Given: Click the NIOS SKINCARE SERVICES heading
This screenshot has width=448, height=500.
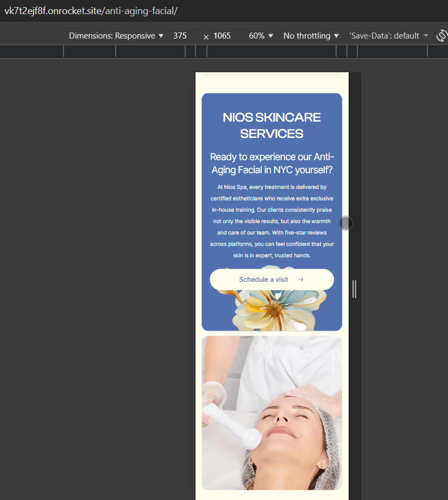Looking at the screenshot, I should click(x=272, y=125).
